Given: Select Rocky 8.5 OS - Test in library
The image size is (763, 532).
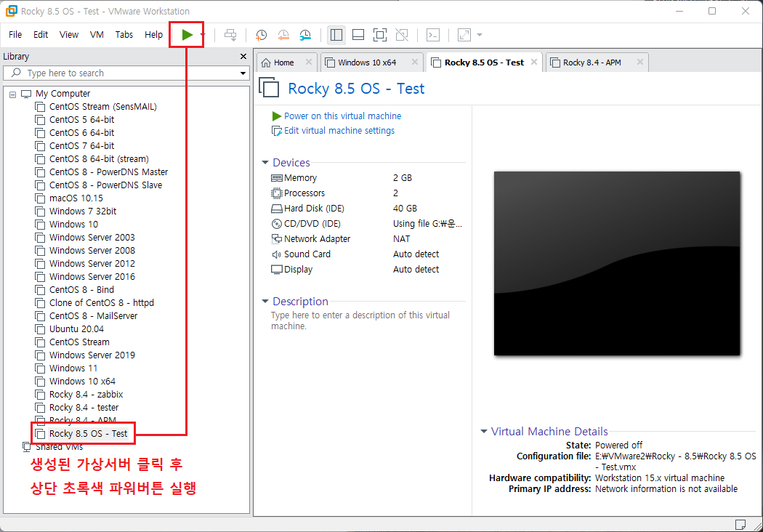Looking at the screenshot, I should pos(88,434).
